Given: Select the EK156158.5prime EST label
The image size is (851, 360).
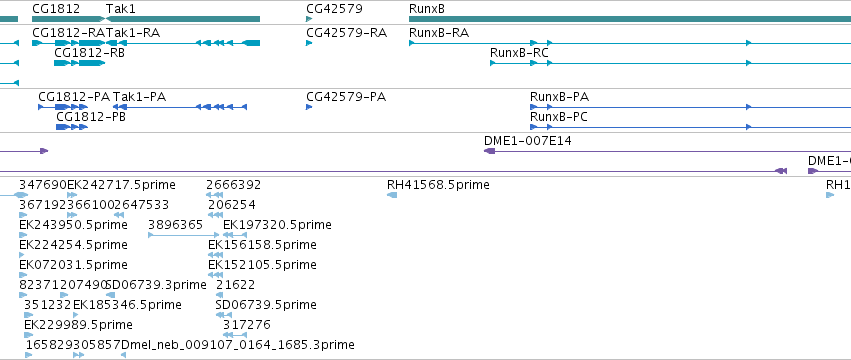Looking at the screenshot, I should pos(262,245).
